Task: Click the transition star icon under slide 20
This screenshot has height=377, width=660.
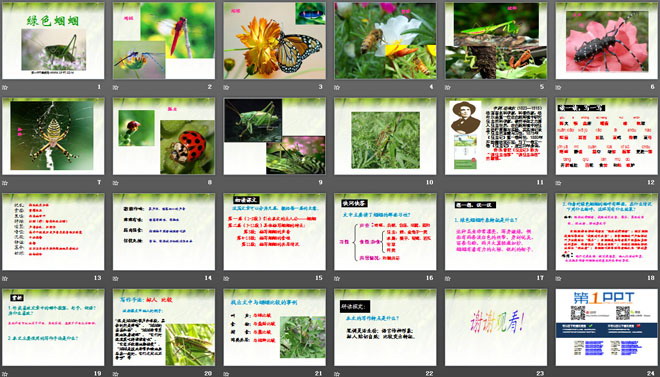Action: (116, 374)
